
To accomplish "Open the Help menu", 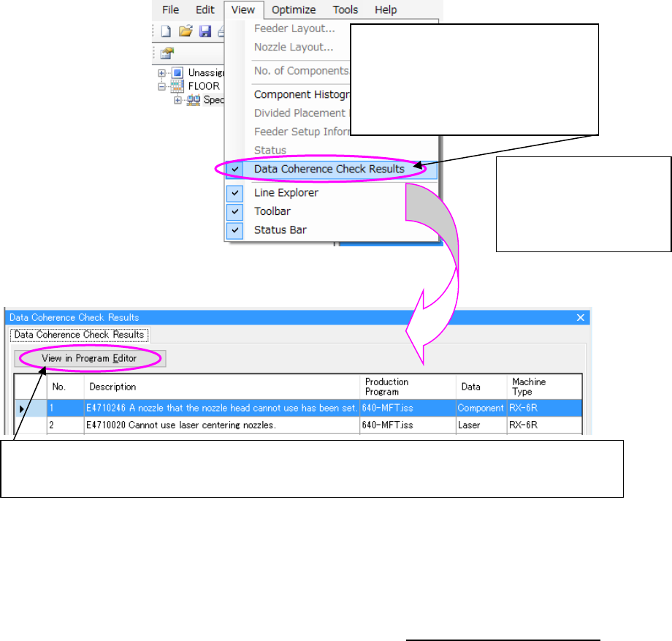I will [x=386, y=10].
